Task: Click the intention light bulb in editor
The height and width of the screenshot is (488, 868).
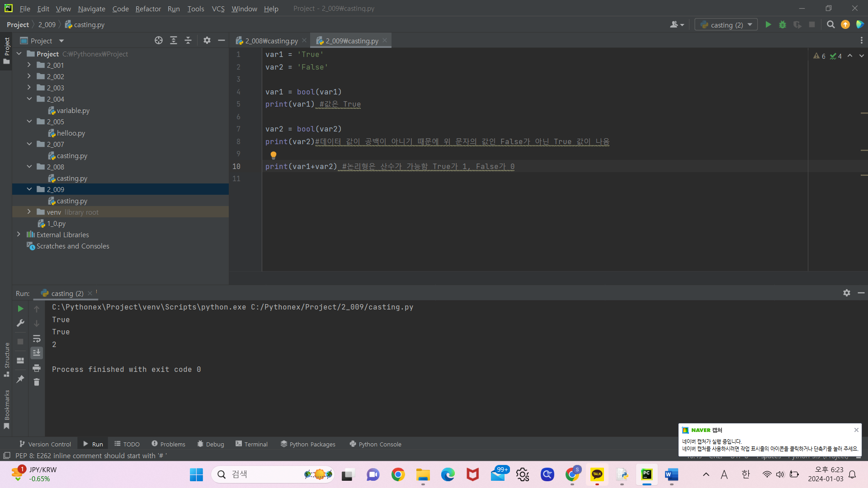Action: [x=274, y=155]
